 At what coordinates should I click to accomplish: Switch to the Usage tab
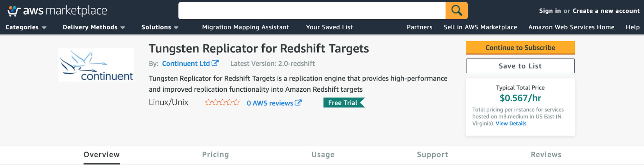[x=323, y=155]
